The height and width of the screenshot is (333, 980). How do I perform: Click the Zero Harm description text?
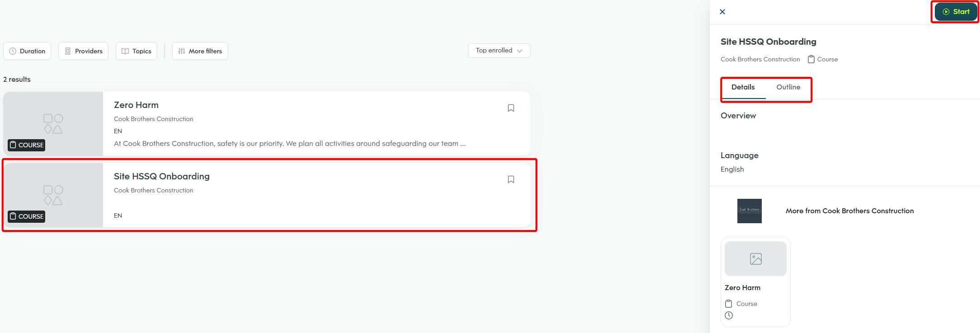(x=290, y=144)
